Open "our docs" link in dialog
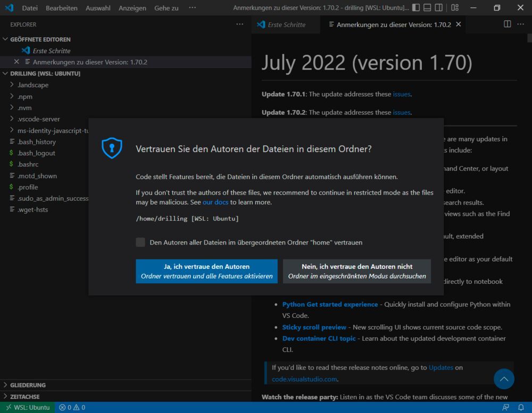The height and width of the screenshot is (413, 532). click(x=215, y=203)
